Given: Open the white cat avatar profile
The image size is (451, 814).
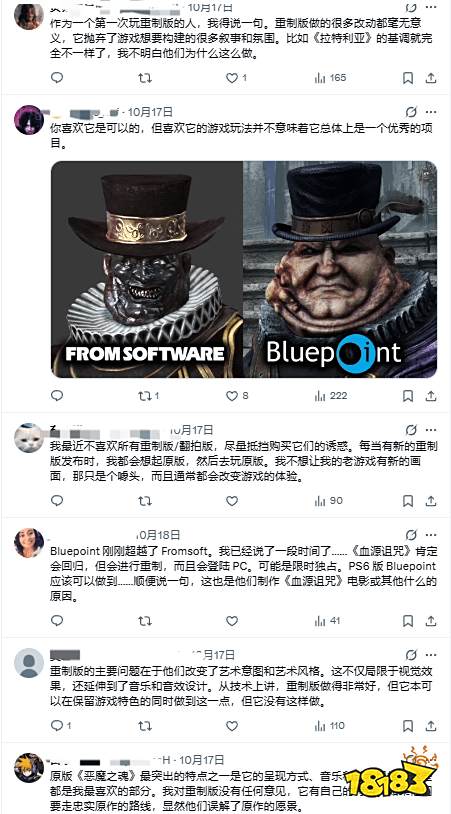Looking at the screenshot, I should coord(29,438).
